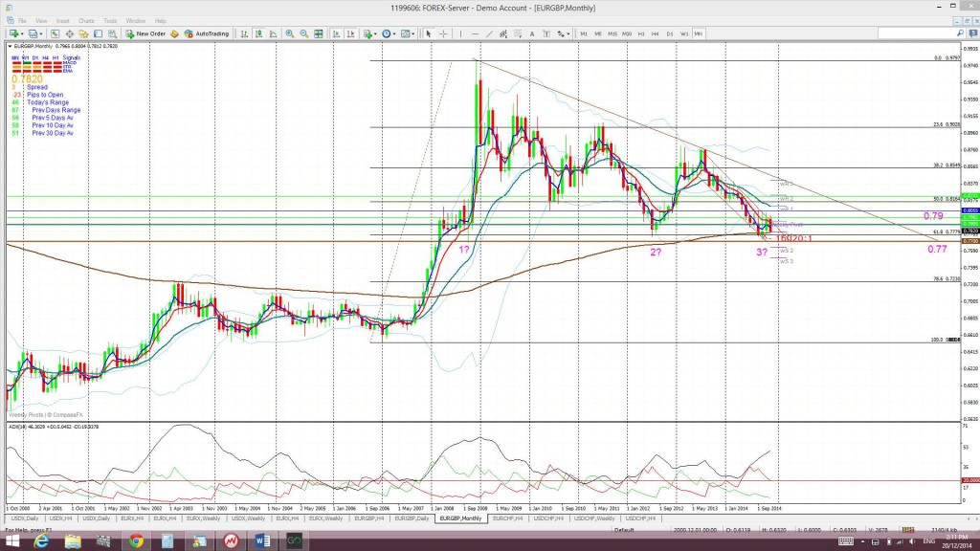Viewport: 980px width, 551px height.
Task: Open the View menu
Action: pos(41,21)
